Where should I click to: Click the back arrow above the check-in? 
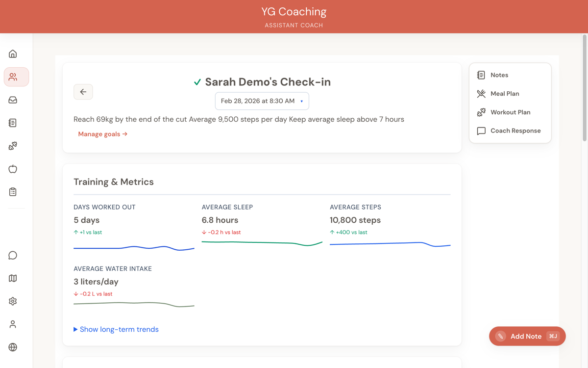coord(83,92)
